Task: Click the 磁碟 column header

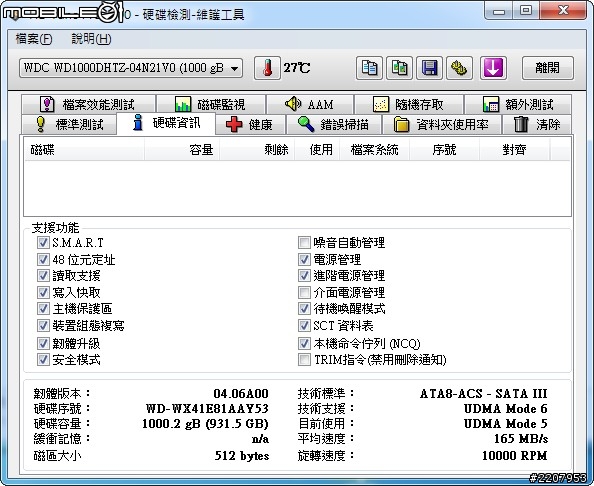Action: [84, 150]
